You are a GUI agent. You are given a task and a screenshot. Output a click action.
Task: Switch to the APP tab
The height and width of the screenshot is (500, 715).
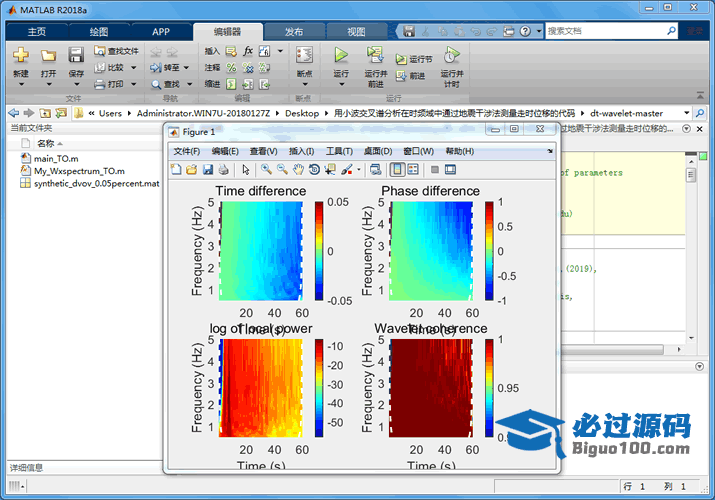(x=161, y=31)
